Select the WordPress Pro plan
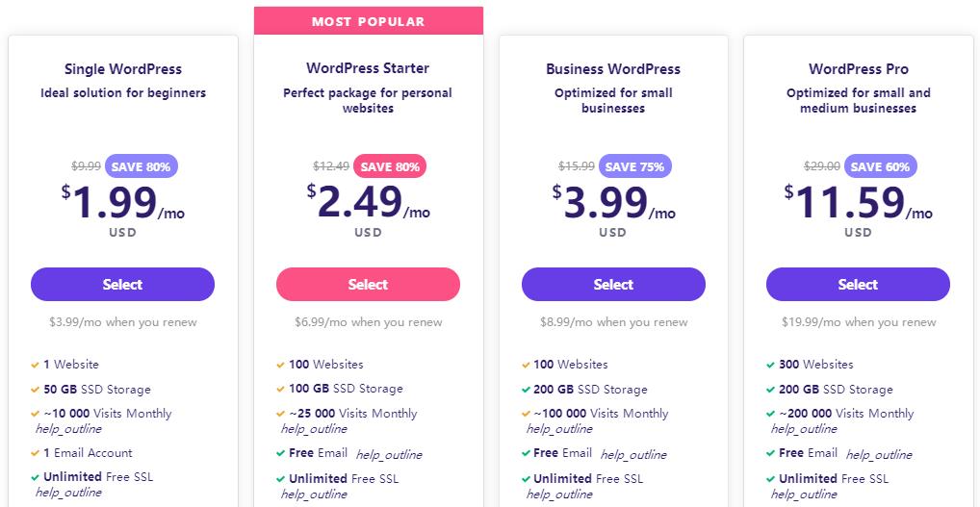 (858, 285)
